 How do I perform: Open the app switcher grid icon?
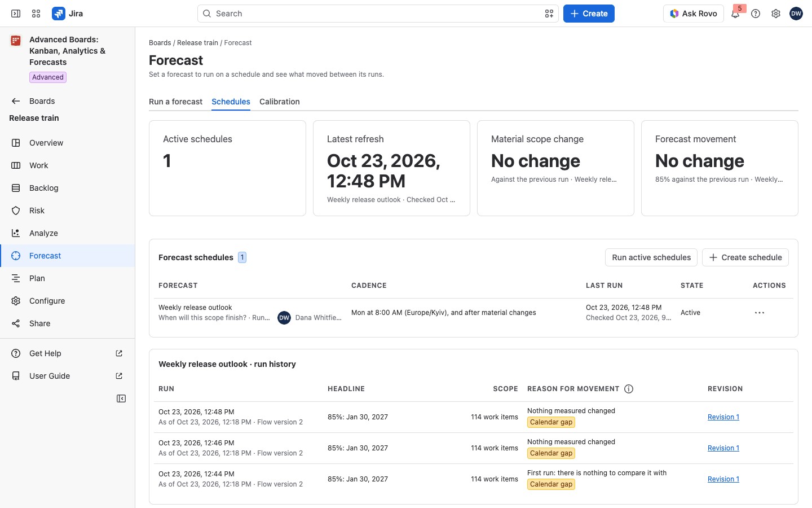(x=36, y=14)
